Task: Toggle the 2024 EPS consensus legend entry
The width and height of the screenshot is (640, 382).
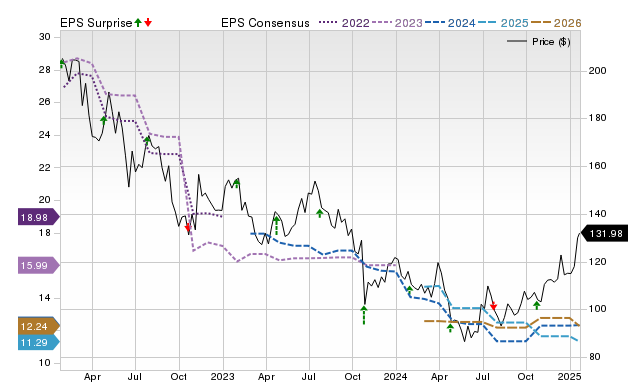Action: pyautogui.click(x=450, y=23)
